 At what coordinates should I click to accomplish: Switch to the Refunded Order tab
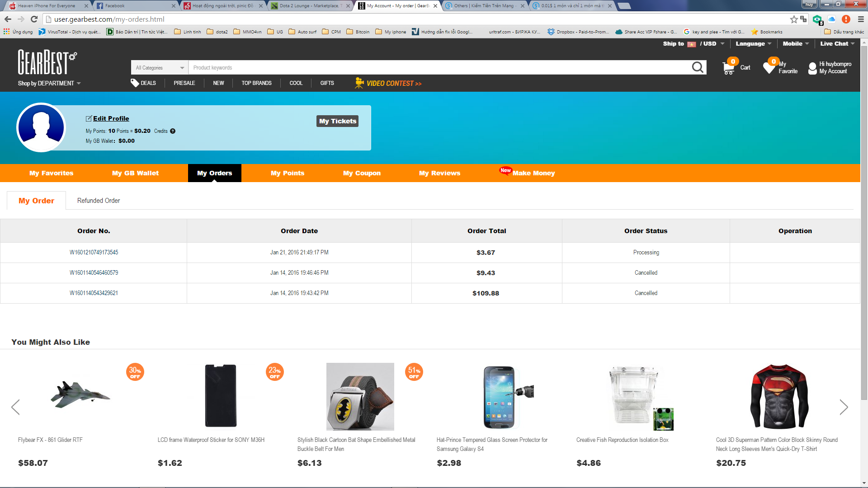click(x=98, y=201)
